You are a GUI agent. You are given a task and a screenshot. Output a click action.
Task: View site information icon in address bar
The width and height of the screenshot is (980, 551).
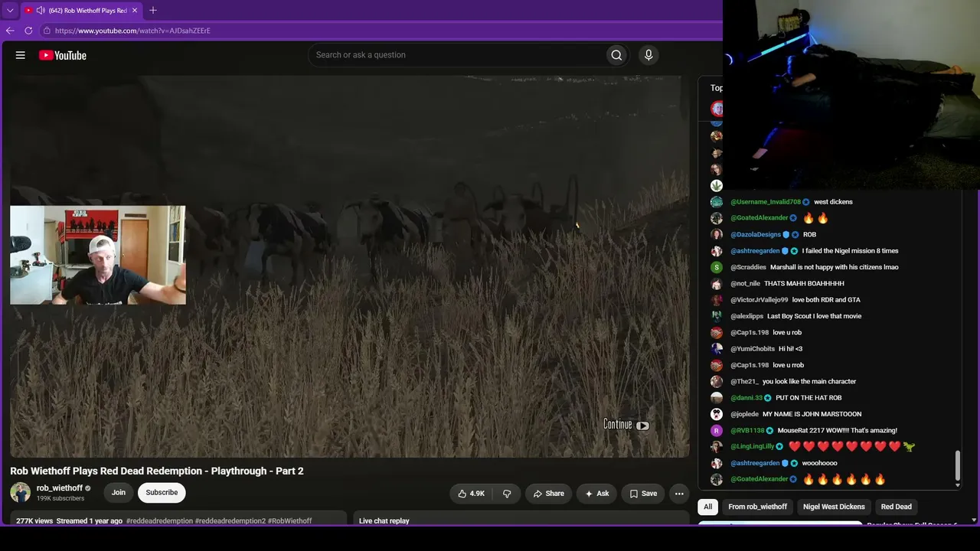47,31
